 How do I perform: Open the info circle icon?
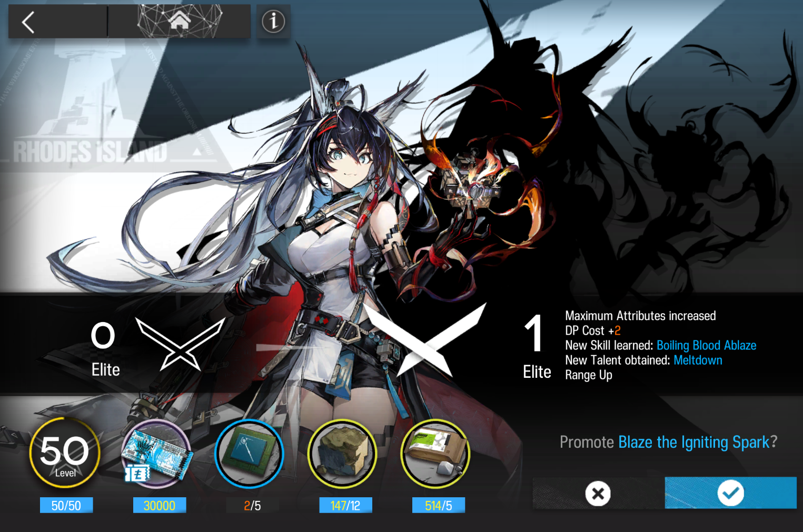point(273,22)
